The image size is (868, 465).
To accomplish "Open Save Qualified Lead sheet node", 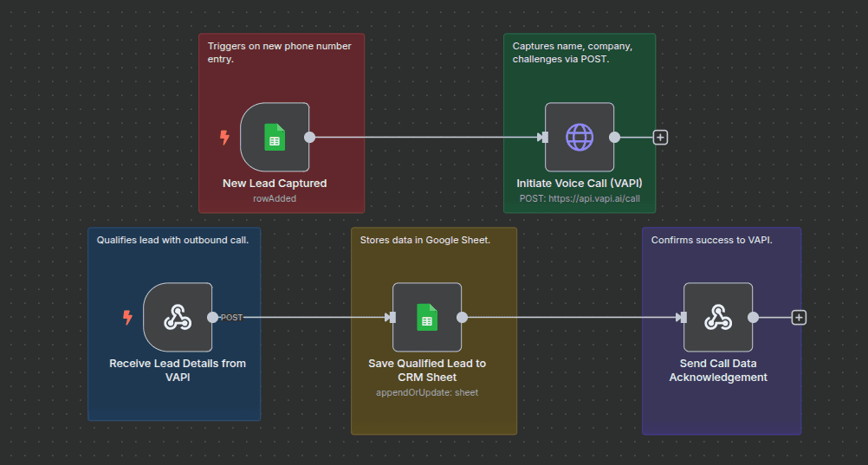I will pos(427,317).
